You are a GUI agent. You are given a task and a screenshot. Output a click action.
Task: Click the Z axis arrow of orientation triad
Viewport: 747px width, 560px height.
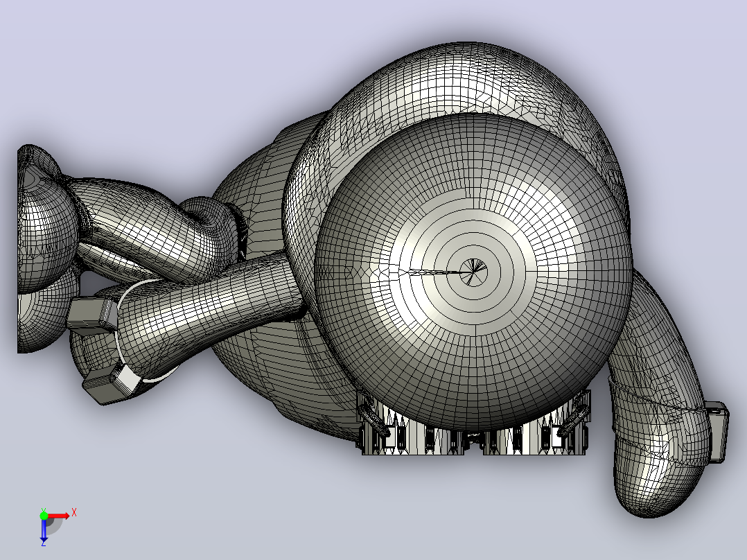[x=44, y=530]
